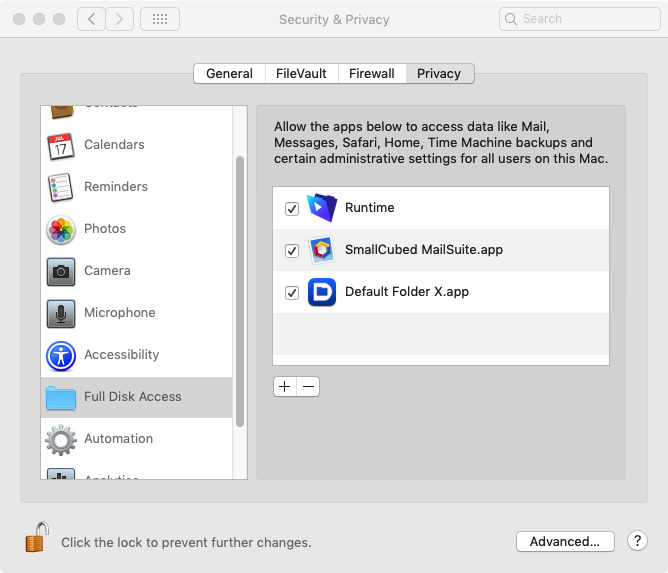This screenshot has height=573, width=668.
Task: Select the Runtime app name
Action: pyautogui.click(x=369, y=207)
